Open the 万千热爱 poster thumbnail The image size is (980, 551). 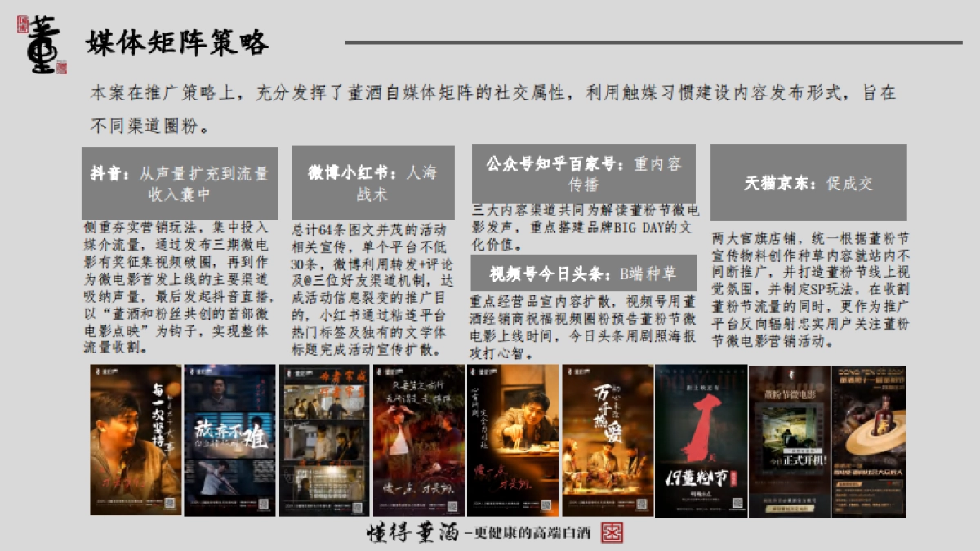(x=607, y=439)
